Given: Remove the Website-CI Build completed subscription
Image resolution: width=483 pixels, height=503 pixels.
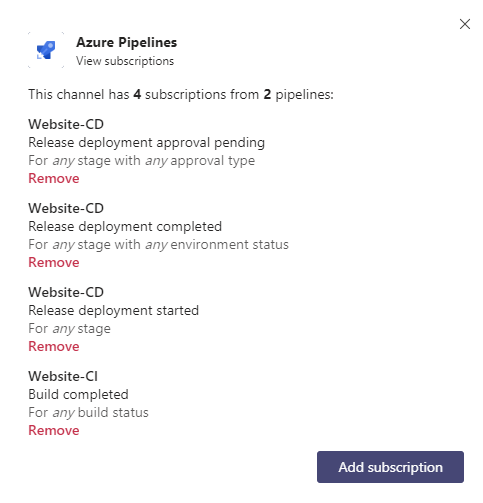Looking at the screenshot, I should 54,430.
